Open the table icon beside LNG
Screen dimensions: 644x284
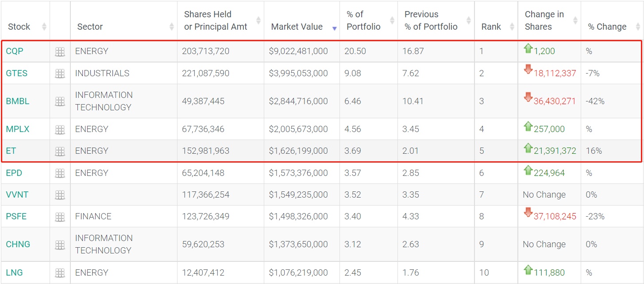60,273
